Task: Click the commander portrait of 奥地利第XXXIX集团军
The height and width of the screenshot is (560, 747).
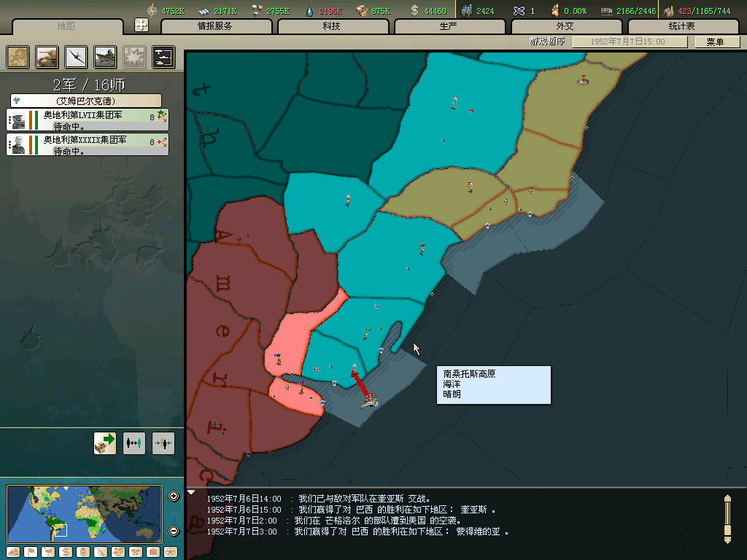Action: click(18, 145)
